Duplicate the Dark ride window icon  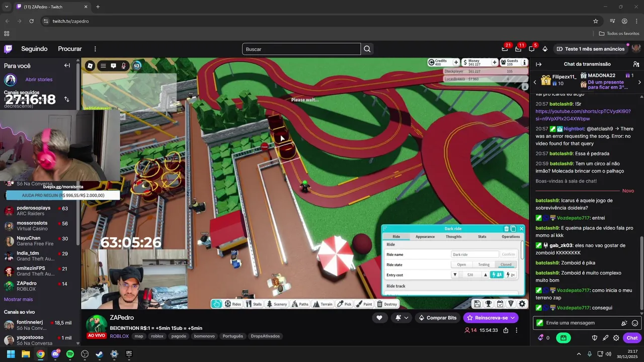point(513,229)
